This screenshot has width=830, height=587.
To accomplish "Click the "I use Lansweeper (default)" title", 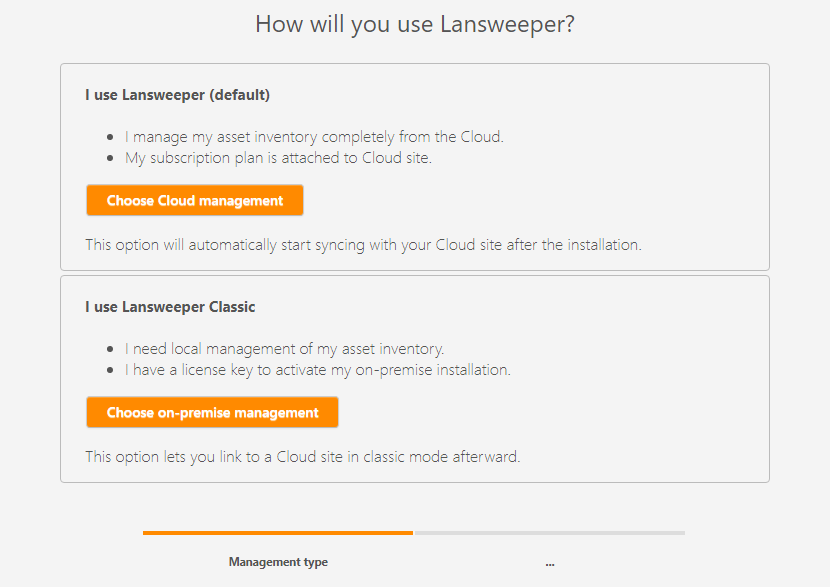I will (178, 96).
